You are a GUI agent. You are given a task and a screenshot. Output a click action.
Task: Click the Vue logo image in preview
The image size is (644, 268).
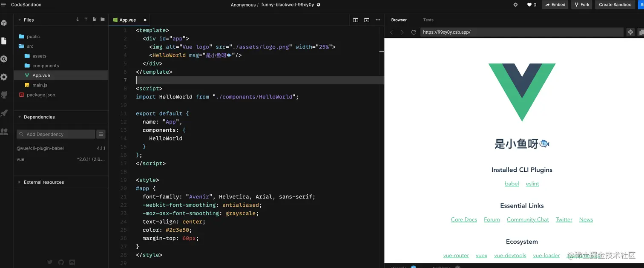[x=522, y=92]
